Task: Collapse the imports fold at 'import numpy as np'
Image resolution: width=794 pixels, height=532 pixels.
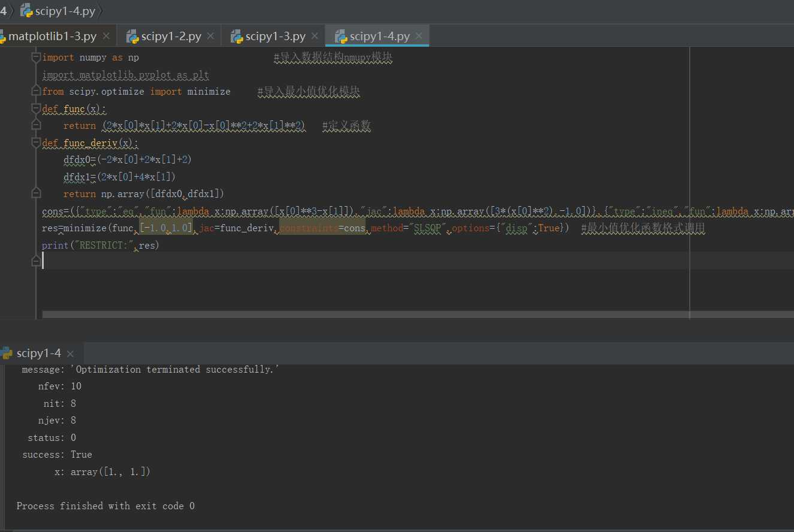Action: (x=35, y=58)
